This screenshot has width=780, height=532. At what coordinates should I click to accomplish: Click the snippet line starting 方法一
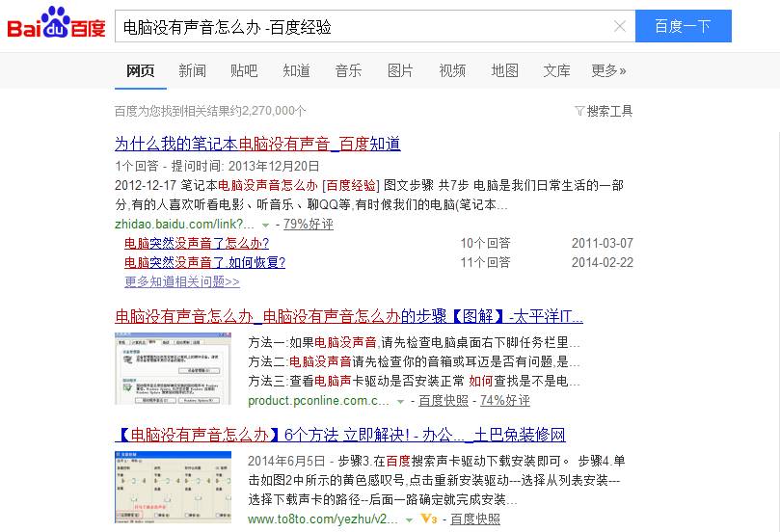pyautogui.click(x=414, y=342)
